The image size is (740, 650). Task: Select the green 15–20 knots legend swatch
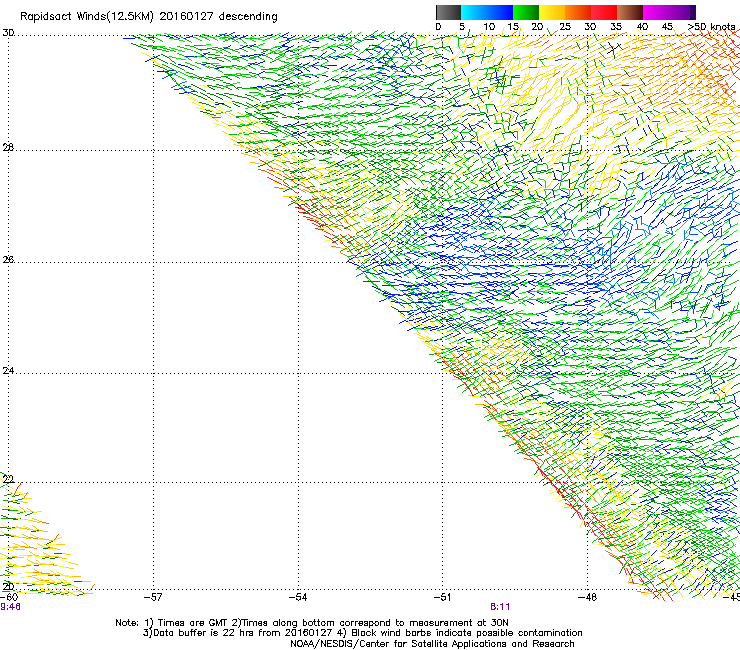click(x=526, y=12)
